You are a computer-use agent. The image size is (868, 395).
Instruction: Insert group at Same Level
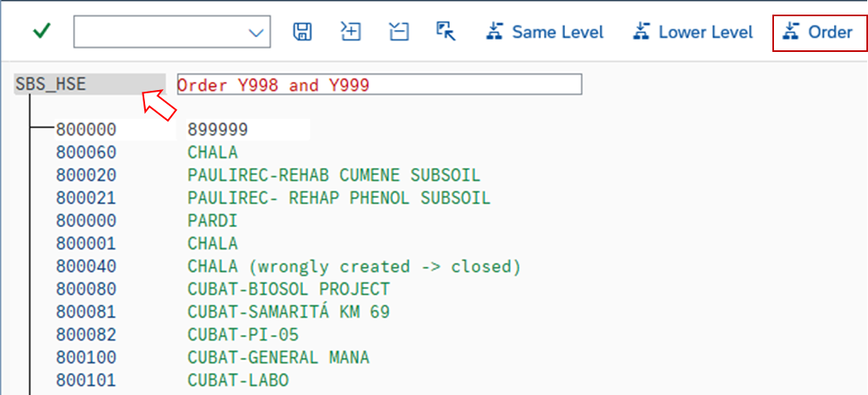(545, 32)
